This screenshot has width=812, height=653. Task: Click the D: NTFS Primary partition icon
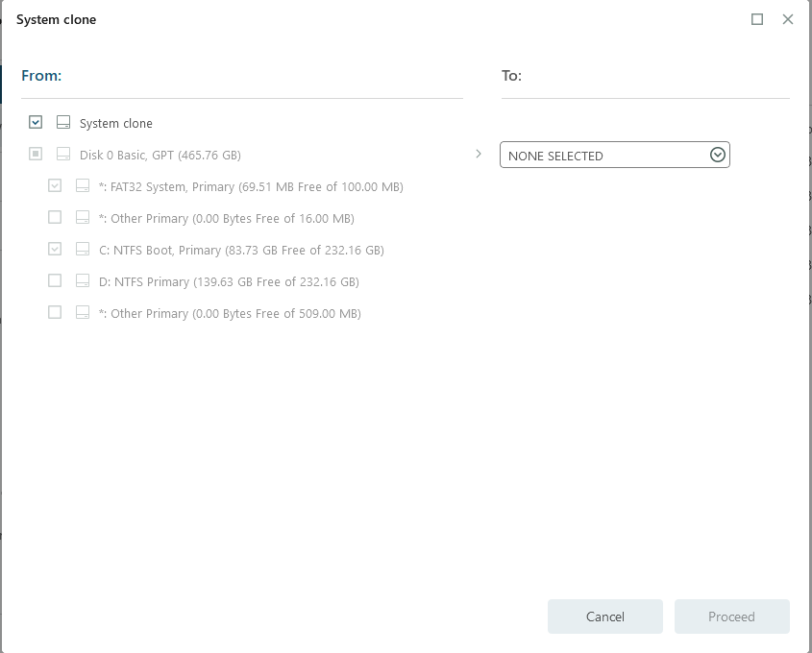[83, 281]
